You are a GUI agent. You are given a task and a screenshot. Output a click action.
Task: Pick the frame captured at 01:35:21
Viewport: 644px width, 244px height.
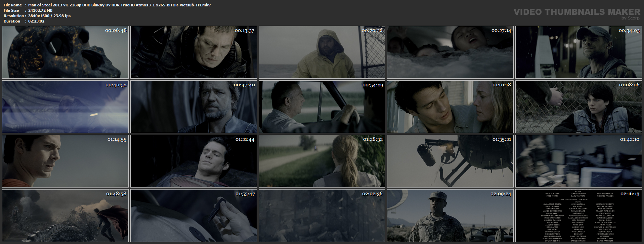[450, 161]
